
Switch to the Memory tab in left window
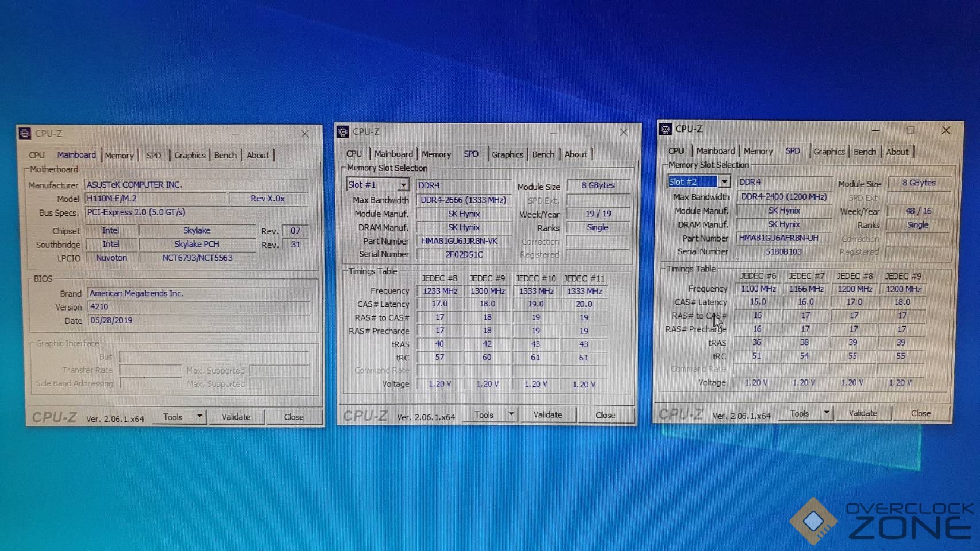[x=119, y=156]
